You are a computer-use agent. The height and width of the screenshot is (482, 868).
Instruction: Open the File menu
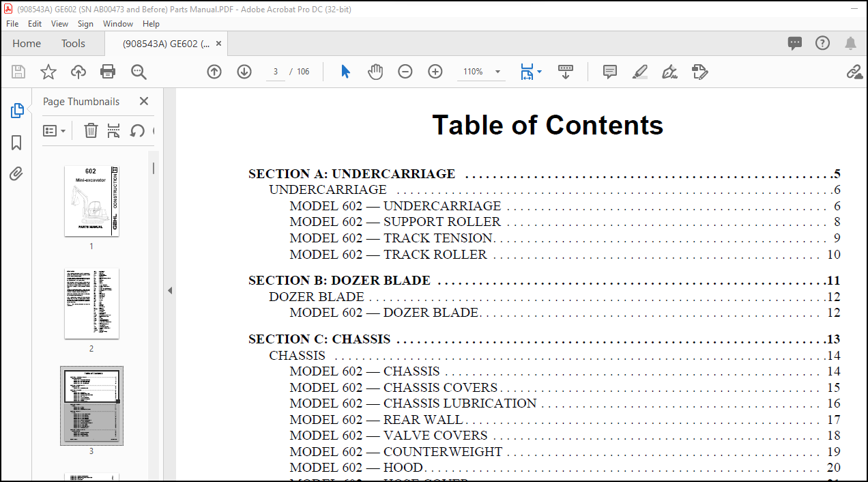[x=12, y=23]
